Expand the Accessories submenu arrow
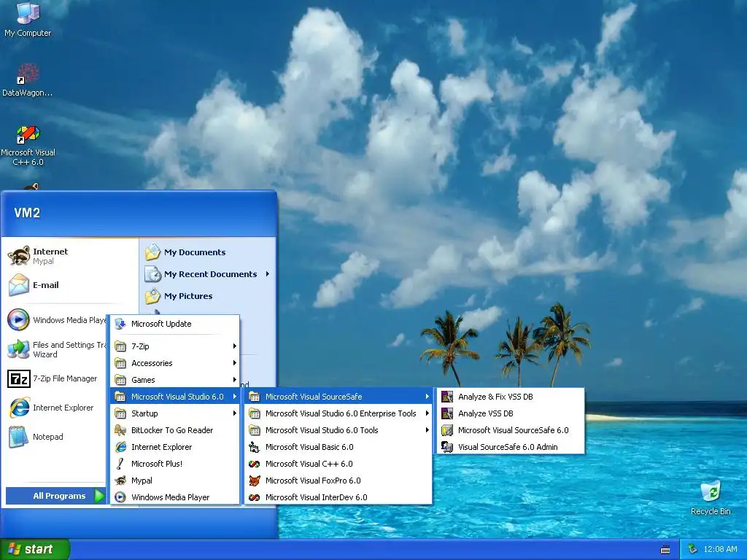Screen dimensions: 747x560 tap(234, 363)
